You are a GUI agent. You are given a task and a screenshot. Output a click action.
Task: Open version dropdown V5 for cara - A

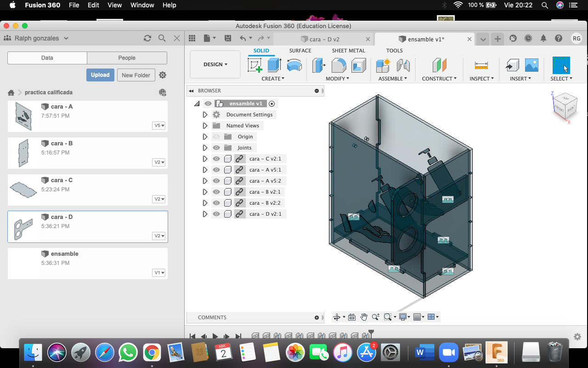[x=158, y=126]
